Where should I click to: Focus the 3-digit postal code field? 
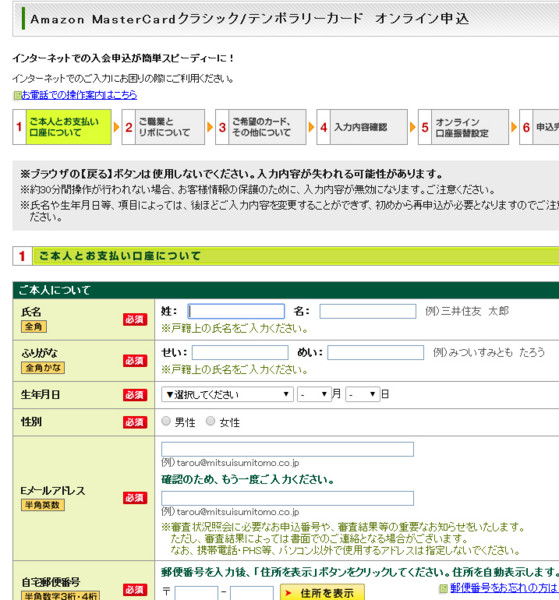pos(196,593)
